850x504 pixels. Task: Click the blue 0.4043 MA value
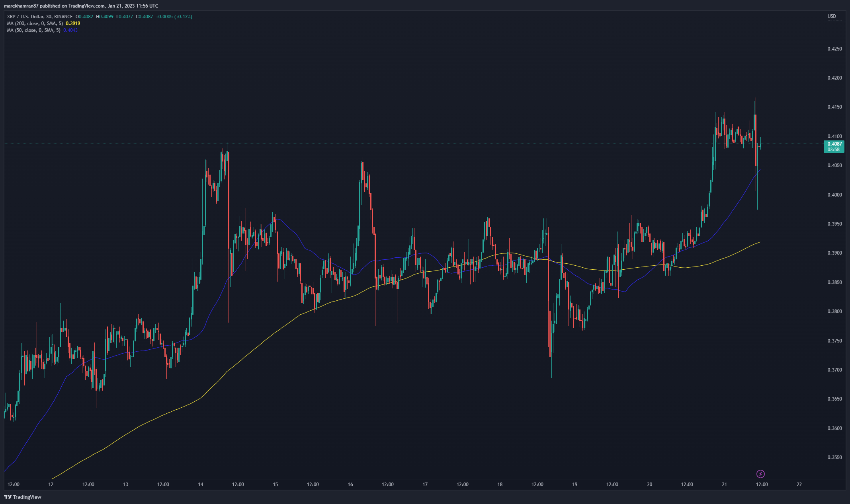tap(70, 30)
